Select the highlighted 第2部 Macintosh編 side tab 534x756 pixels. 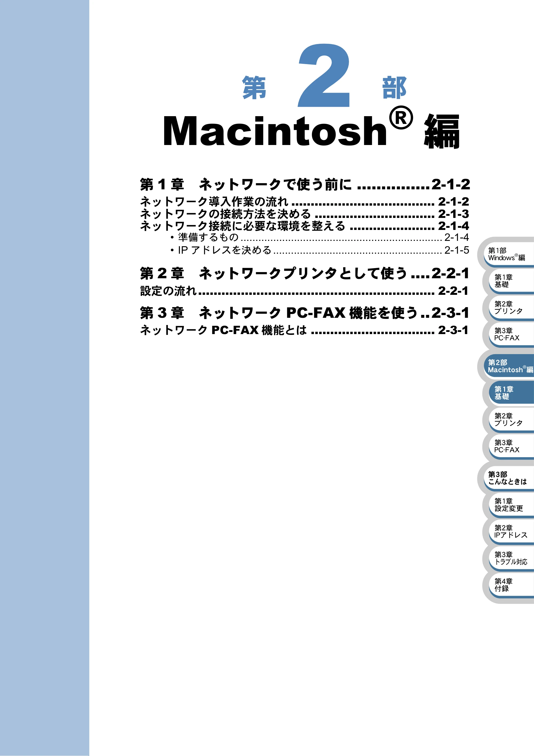coord(509,366)
